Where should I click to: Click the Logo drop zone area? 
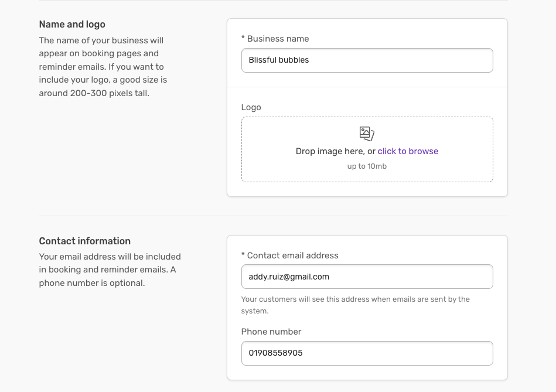point(367,149)
